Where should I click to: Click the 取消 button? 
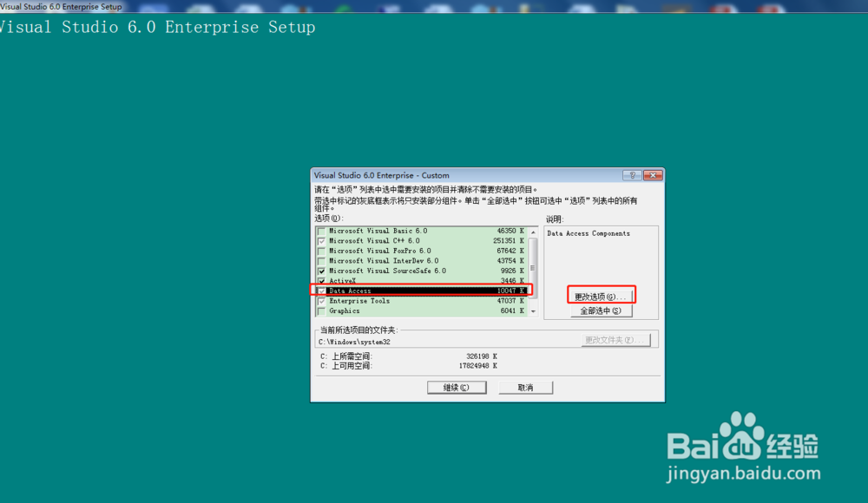pyautogui.click(x=525, y=388)
